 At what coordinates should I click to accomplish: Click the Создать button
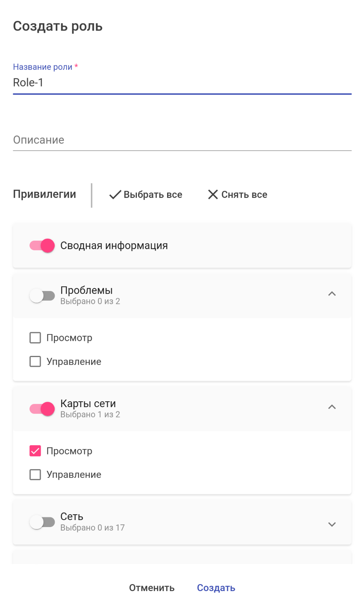[x=216, y=588]
